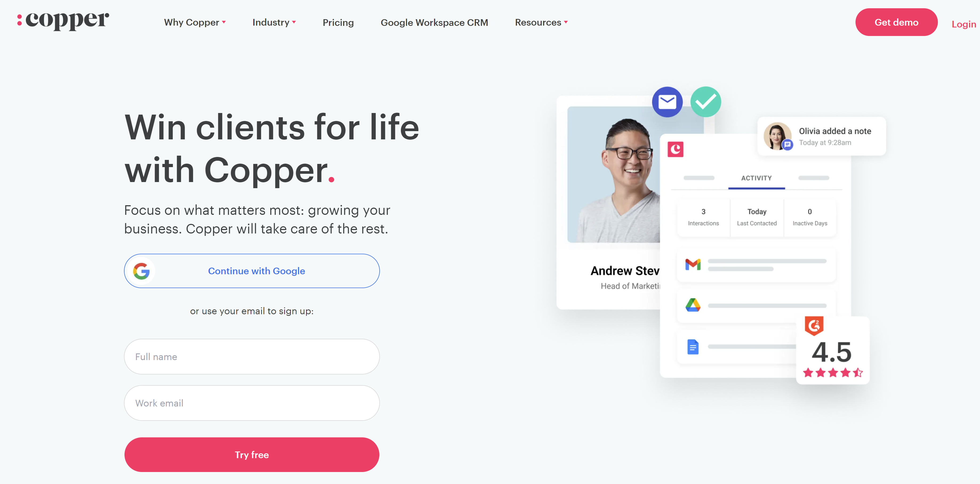Click the Gmail M icon in activity feed
Screen dimensions: 980x484
693,264
